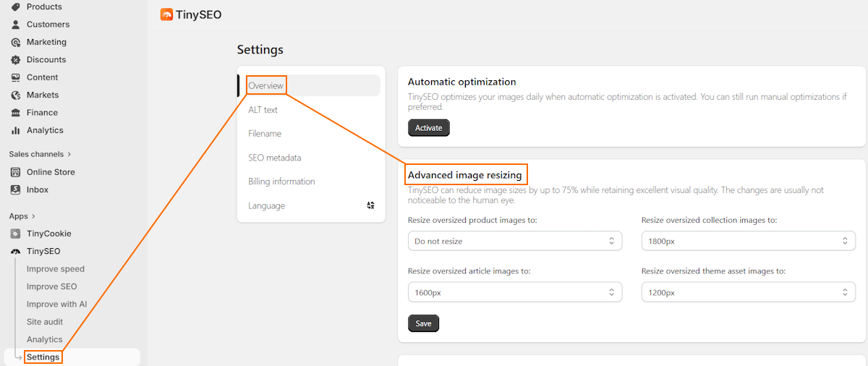This screenshot has height=366, width=868.
Task: Click the Online Store storefront icon
Action: click(x=15, y=172)
